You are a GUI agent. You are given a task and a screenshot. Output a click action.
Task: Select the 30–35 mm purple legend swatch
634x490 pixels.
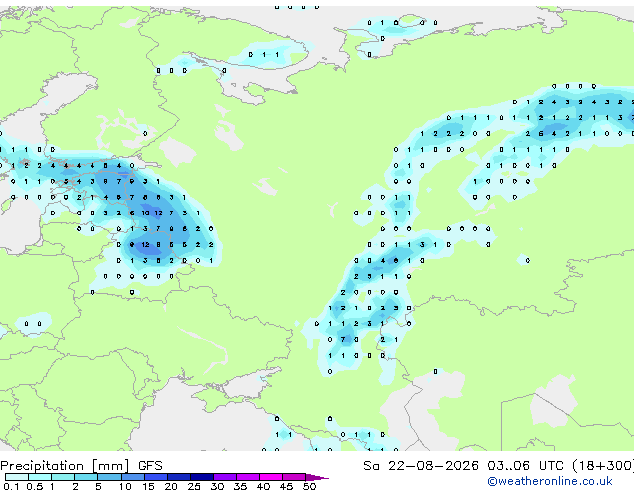point(224,477)
